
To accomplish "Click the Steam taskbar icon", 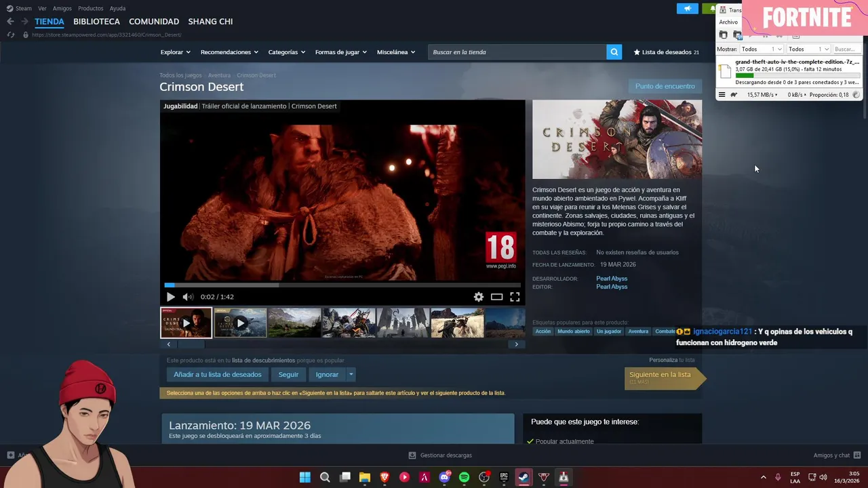I will [524, 477].
